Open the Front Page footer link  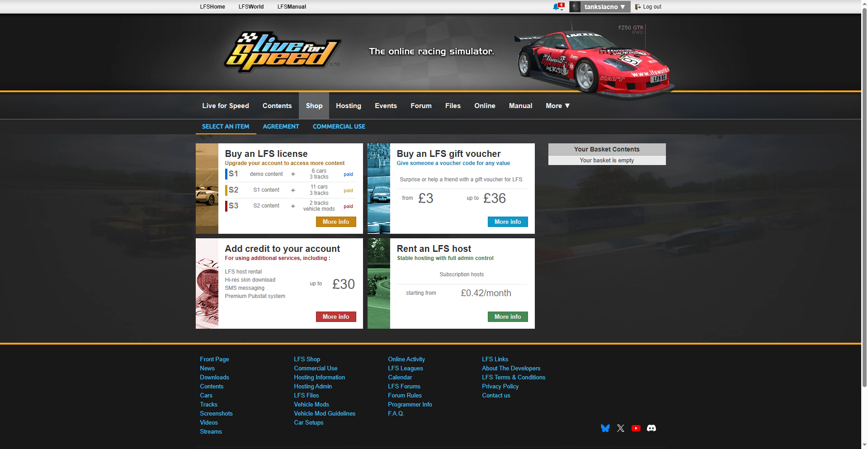coord(214,359)
